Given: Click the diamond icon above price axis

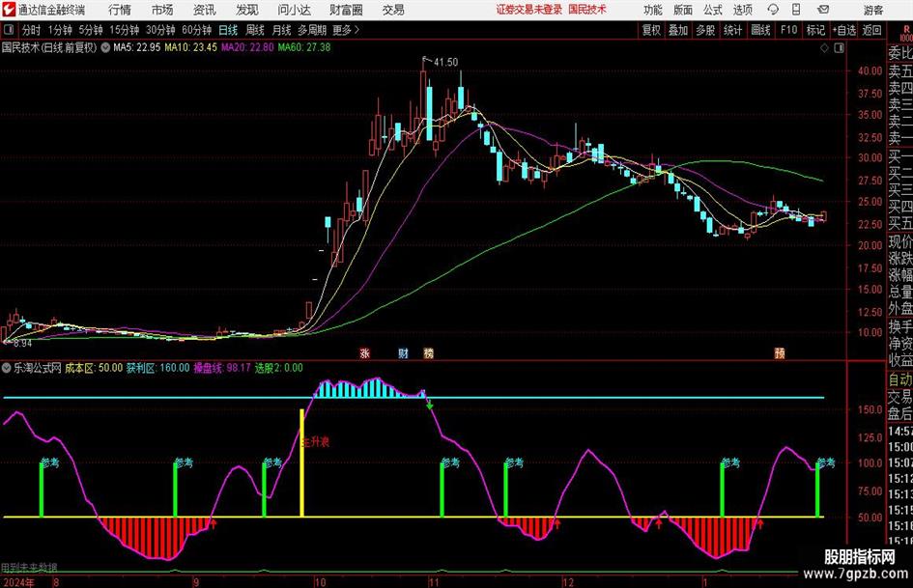Looking at the screenshot, I should 824,48.
